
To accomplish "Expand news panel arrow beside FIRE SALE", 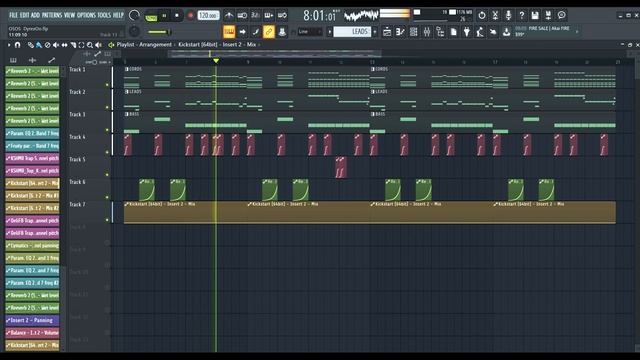I will pos(577,31).
